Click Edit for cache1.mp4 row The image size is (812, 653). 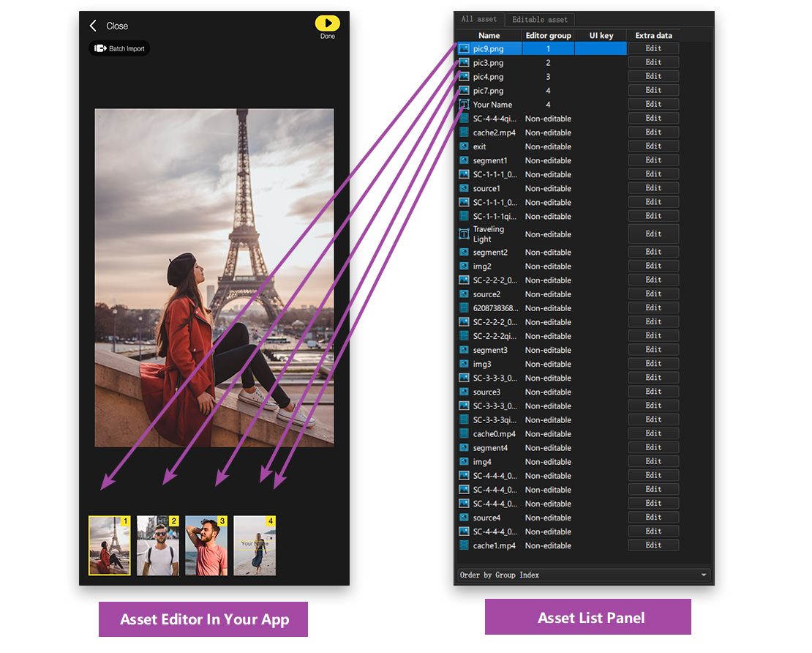click(x=653, y=545)
